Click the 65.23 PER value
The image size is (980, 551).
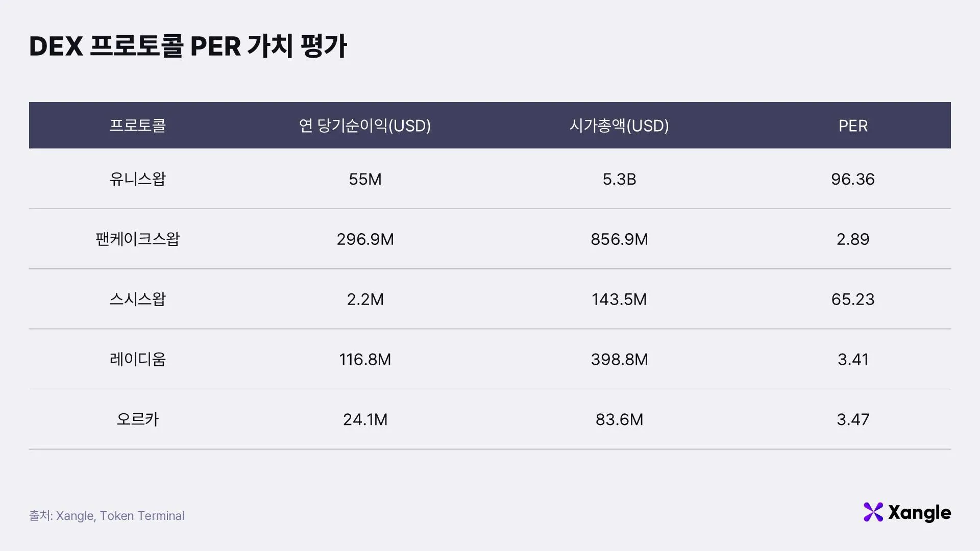point(852,299)
